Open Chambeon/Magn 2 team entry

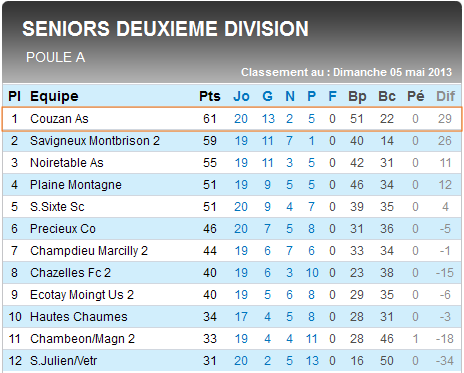82,339
